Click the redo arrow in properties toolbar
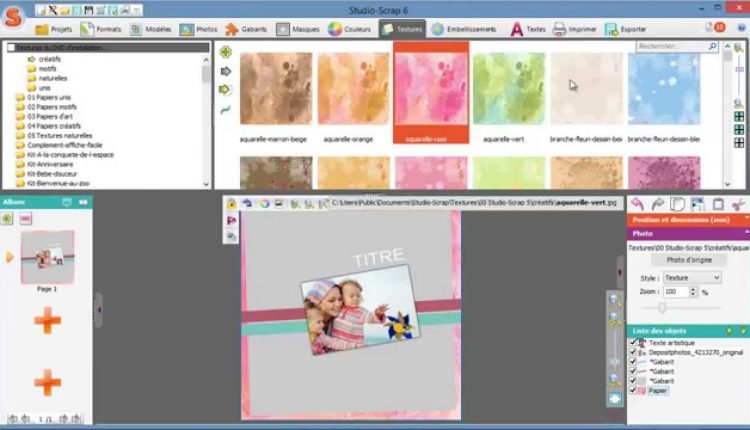This screenshot has width=750, height=430. 658,204
